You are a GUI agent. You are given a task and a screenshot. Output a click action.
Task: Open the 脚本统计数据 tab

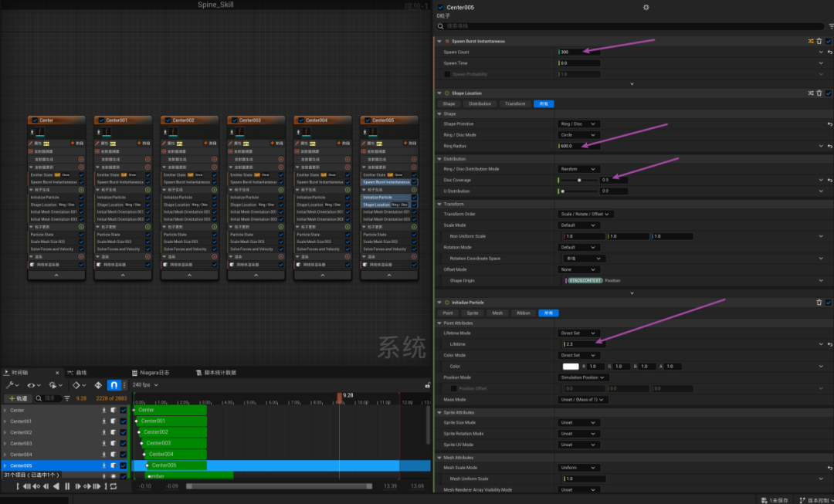(x=216, y=373)
